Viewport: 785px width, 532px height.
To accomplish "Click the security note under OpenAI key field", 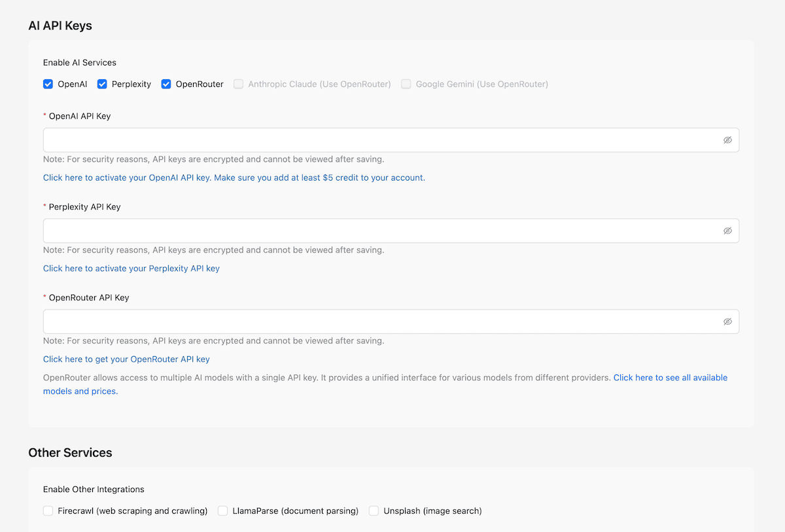I will click(214, 159).
